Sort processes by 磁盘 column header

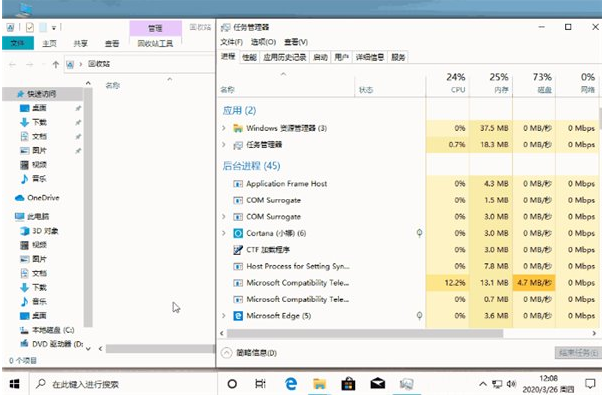click(534, 83)
